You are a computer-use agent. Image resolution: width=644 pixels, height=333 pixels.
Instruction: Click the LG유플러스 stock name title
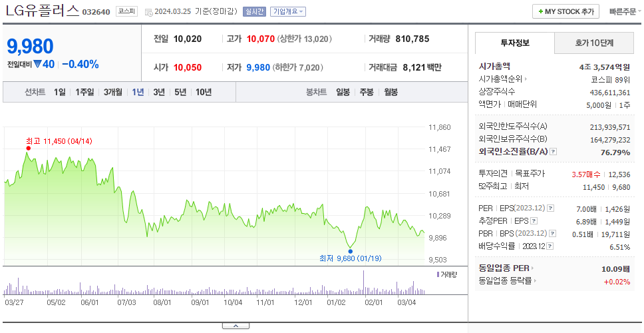click(42, 10)
